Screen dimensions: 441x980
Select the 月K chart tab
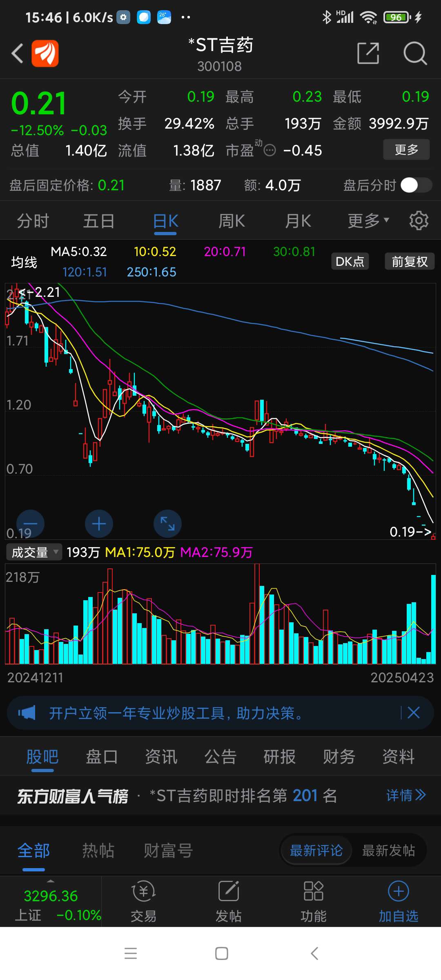(298, 221)
